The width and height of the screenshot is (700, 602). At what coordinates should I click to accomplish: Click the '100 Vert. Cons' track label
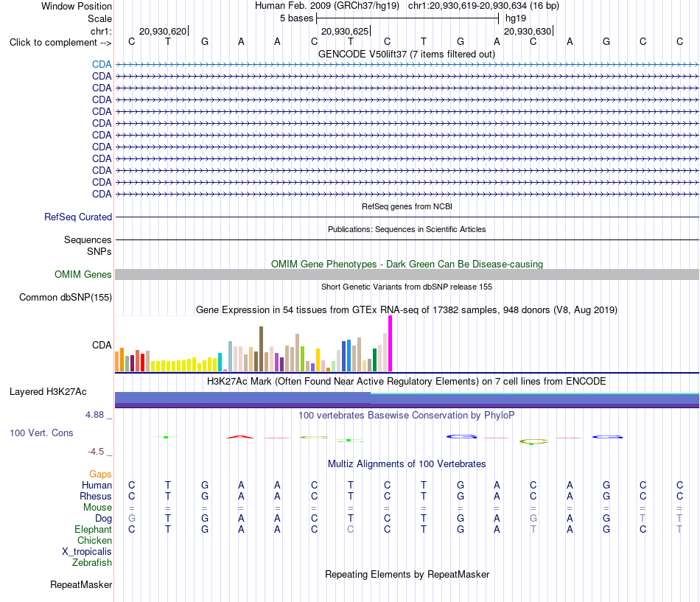[x=41, y=433]
